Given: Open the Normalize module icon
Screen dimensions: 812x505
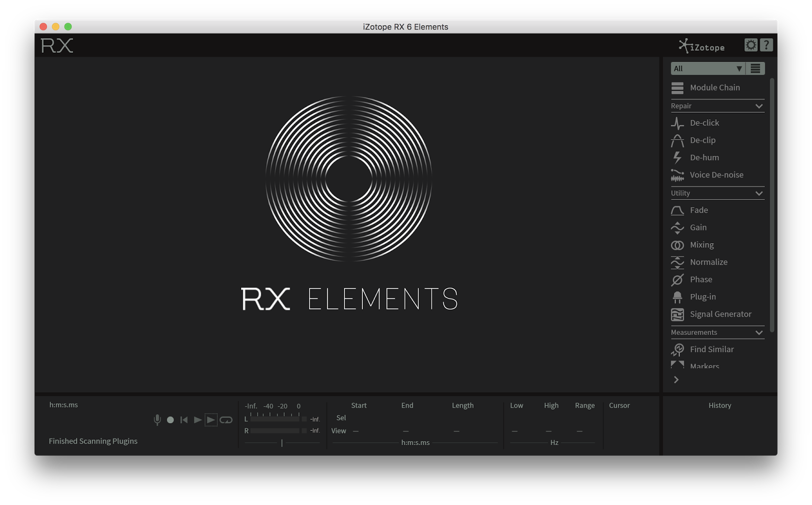Looking at the screenshot, I should (677, 262).
